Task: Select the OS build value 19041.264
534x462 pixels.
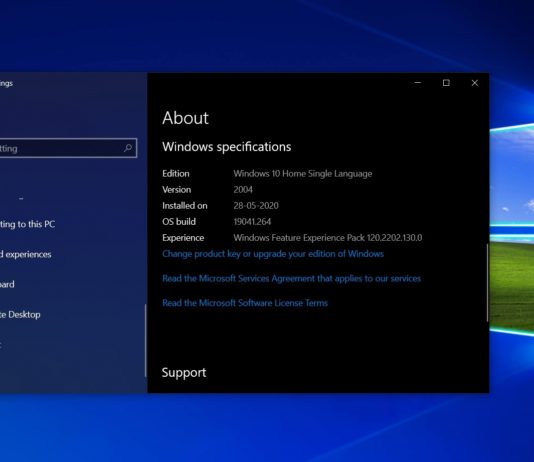Action: click(252, 222)
